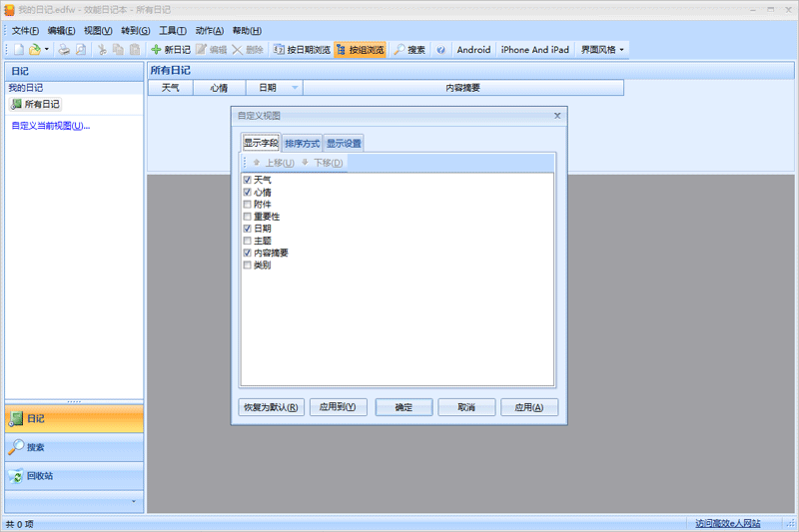The width and height of the screenshot is (799, 532).
Task: Close the 自定义视图 dialog
Action: (557, 116)
